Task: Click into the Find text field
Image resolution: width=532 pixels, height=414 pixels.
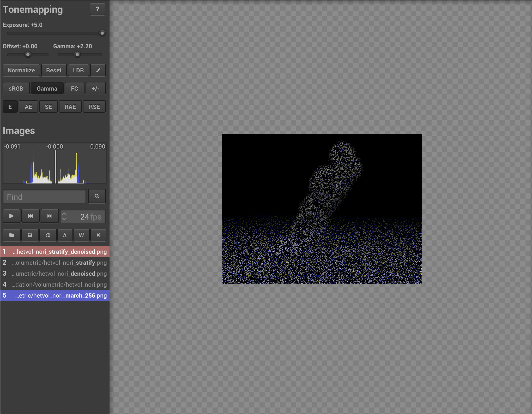Action: [44, 197]
